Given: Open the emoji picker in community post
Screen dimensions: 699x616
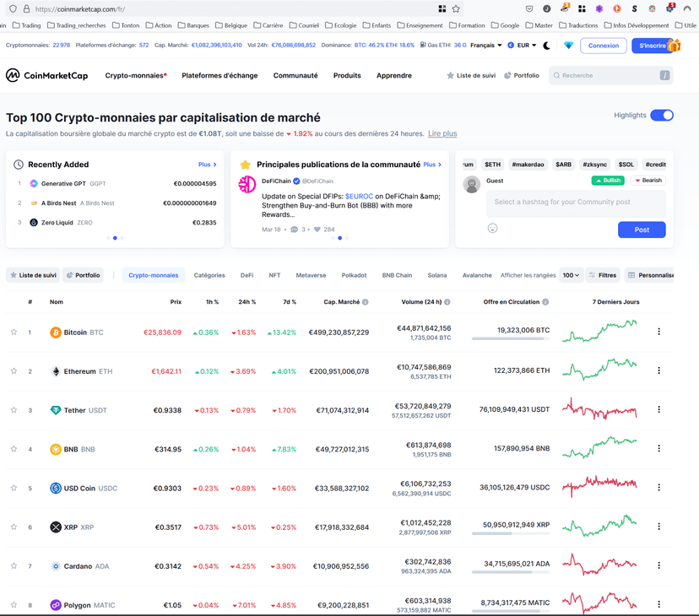Looking at the screenshot, I should (x=492, y=228).
